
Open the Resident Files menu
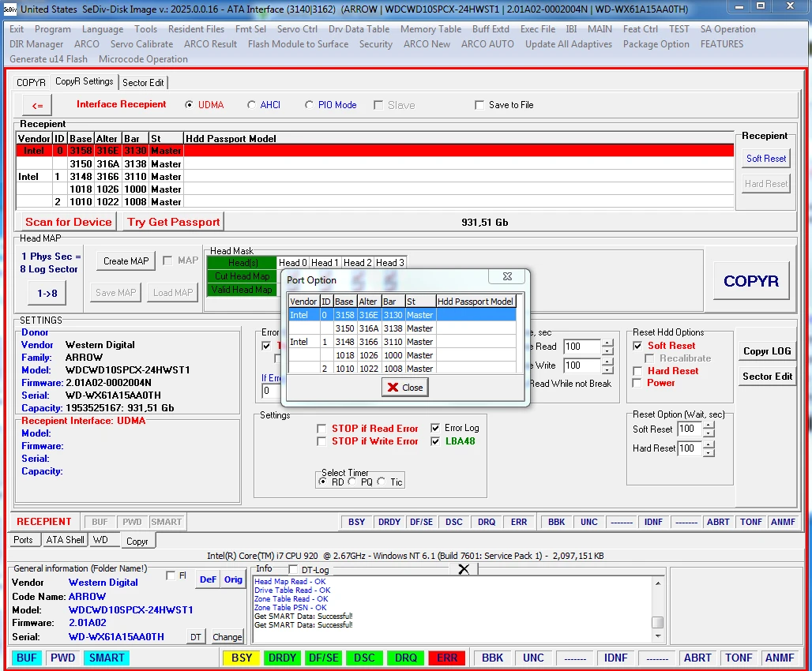click(196, 29)
